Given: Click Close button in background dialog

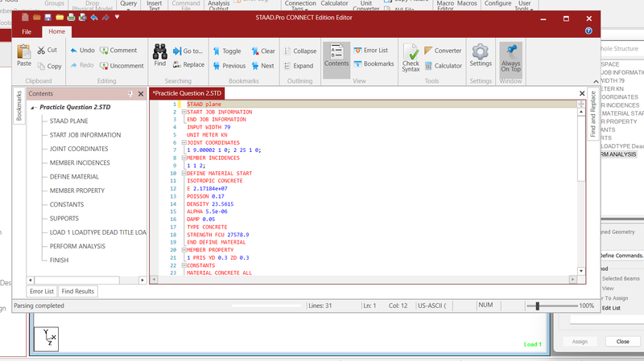Looking at the screenshot, I should pos(622,342).
